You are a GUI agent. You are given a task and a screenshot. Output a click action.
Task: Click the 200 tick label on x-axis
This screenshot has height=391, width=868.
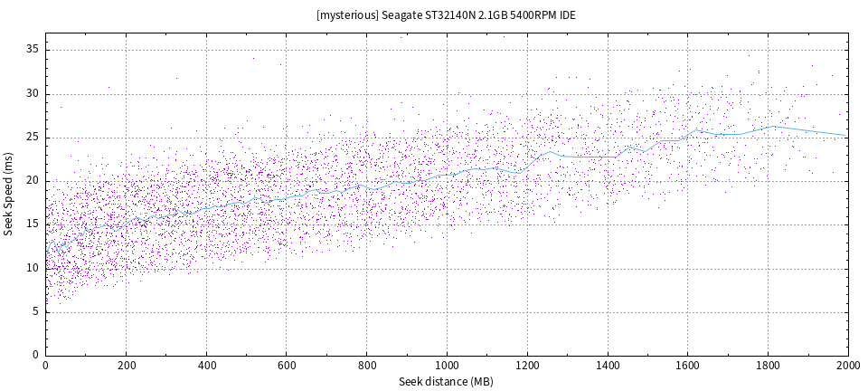tap(126, 365)
